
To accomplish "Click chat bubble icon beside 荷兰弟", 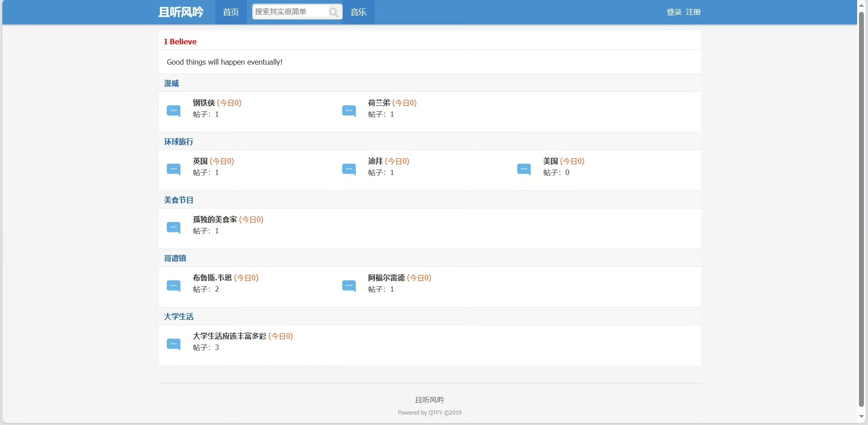I will 349,111.
